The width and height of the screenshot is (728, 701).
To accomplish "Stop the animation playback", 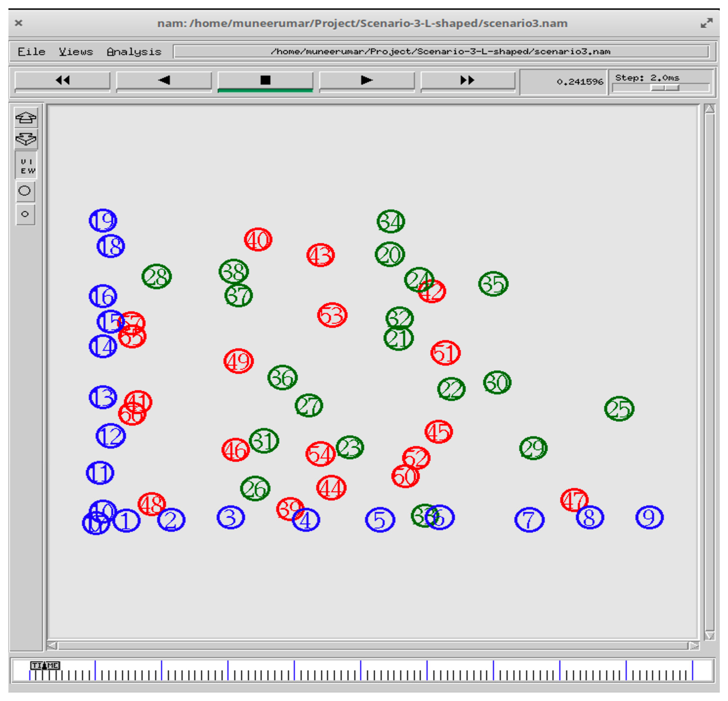I will point(265,80).
